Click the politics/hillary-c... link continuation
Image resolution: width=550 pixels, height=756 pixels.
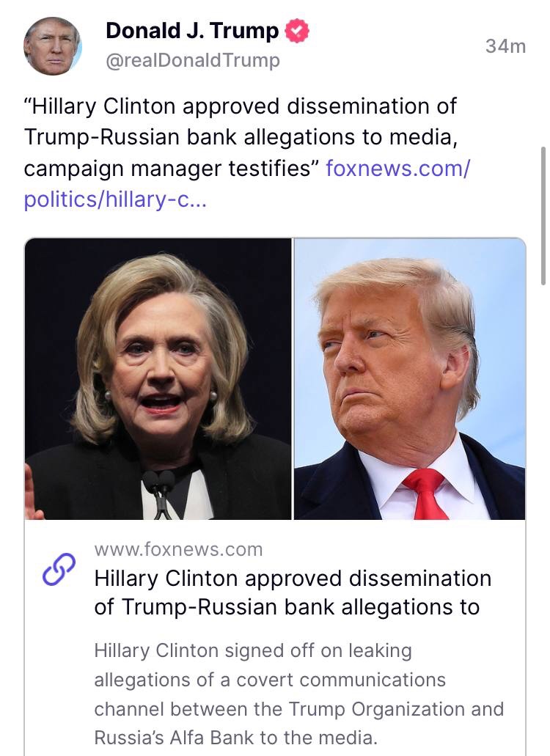(115, 199)
